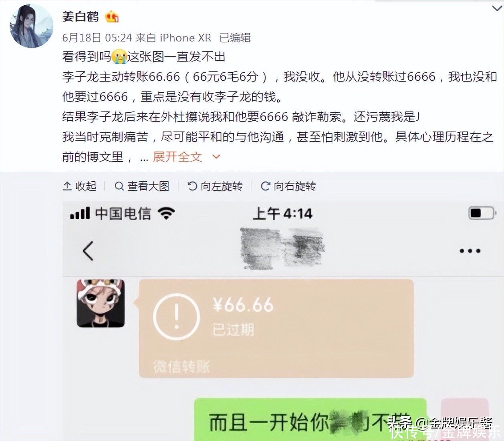Click the crown membership badge icon
Screen dimensions: 504x441
[x=112, y=17]
